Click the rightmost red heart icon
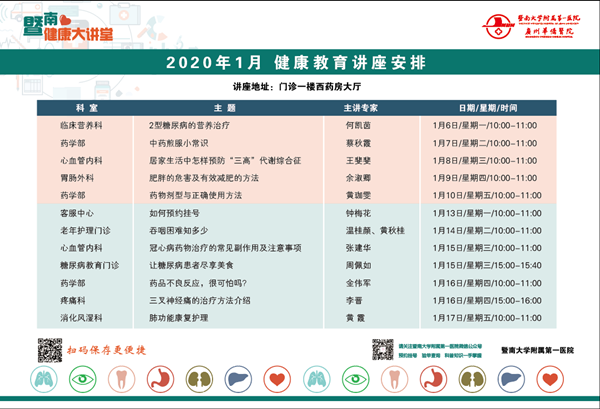The width and height of the screenshot is (600, 409). (550, 379)
